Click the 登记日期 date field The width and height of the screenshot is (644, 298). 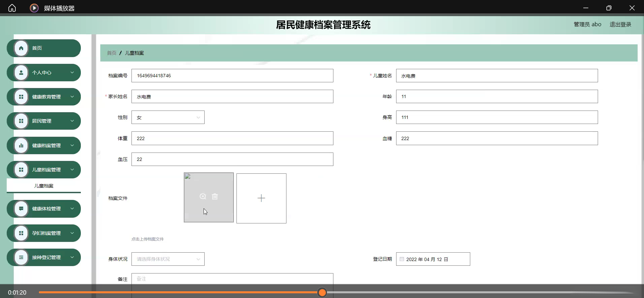pyautogui.click(x=433, y=259)
